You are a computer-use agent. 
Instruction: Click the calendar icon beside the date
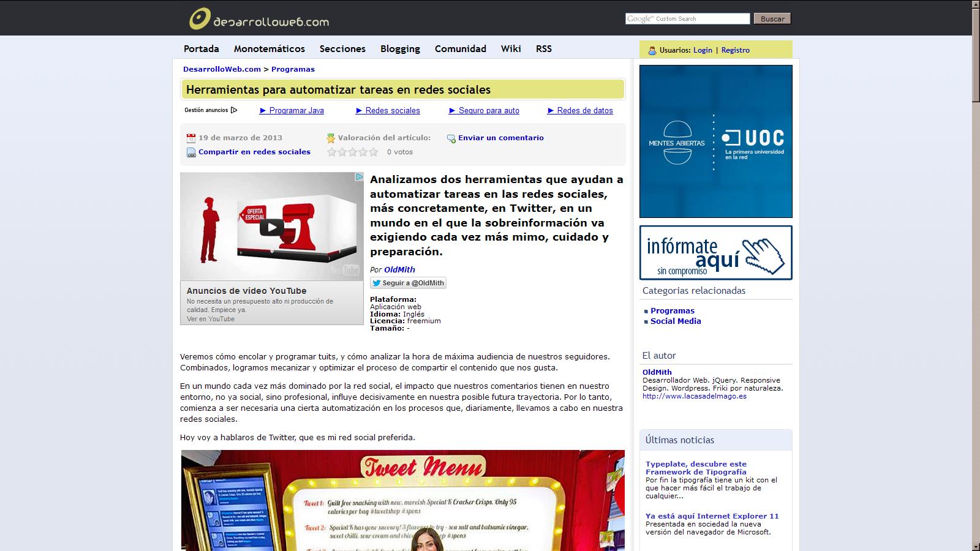[x=191, y=138]
